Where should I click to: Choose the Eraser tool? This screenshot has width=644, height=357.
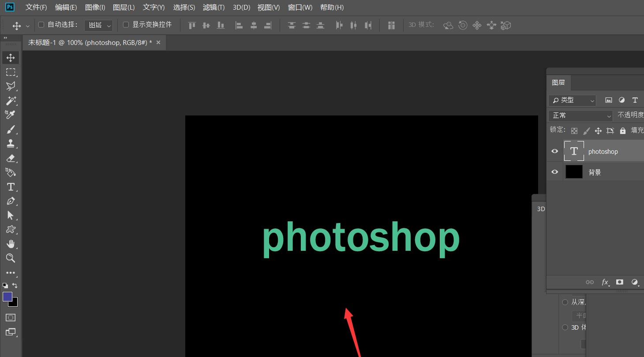11,158
